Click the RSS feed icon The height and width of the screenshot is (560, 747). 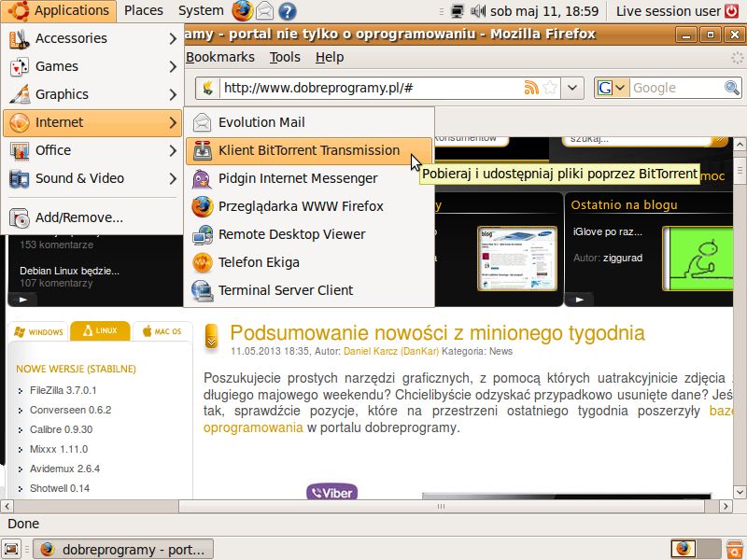(x=530, y=88)
